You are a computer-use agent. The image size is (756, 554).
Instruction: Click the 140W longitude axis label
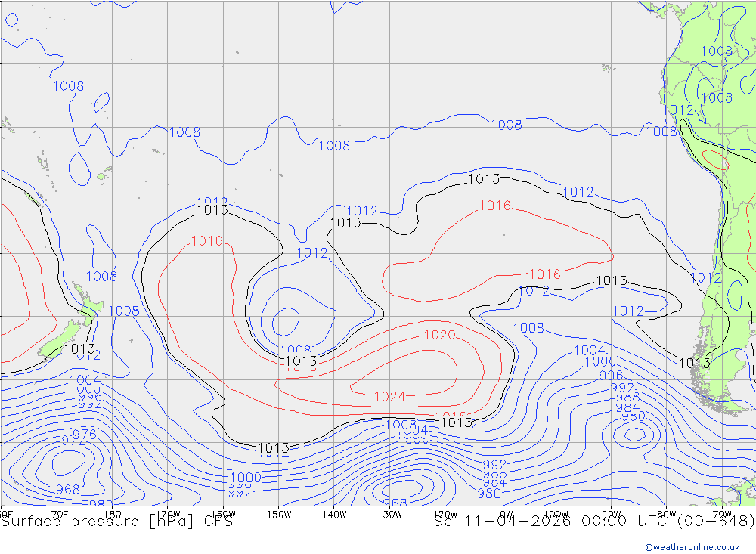coord(334,515)
